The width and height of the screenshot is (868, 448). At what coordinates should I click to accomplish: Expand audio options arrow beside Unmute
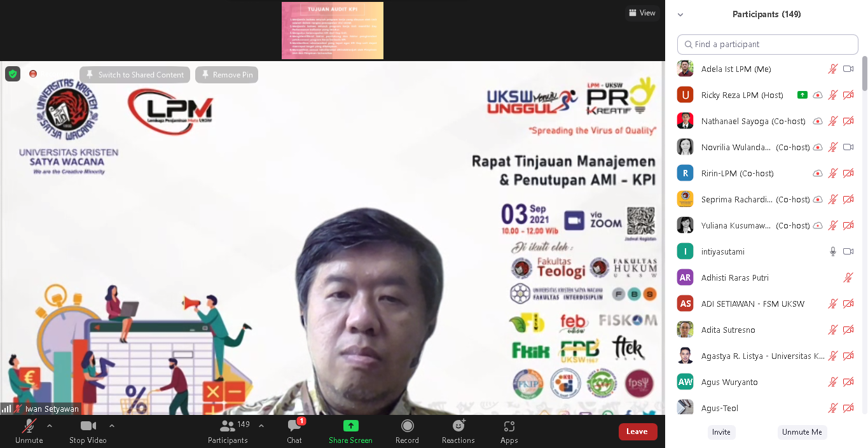[x=50, y=426]
